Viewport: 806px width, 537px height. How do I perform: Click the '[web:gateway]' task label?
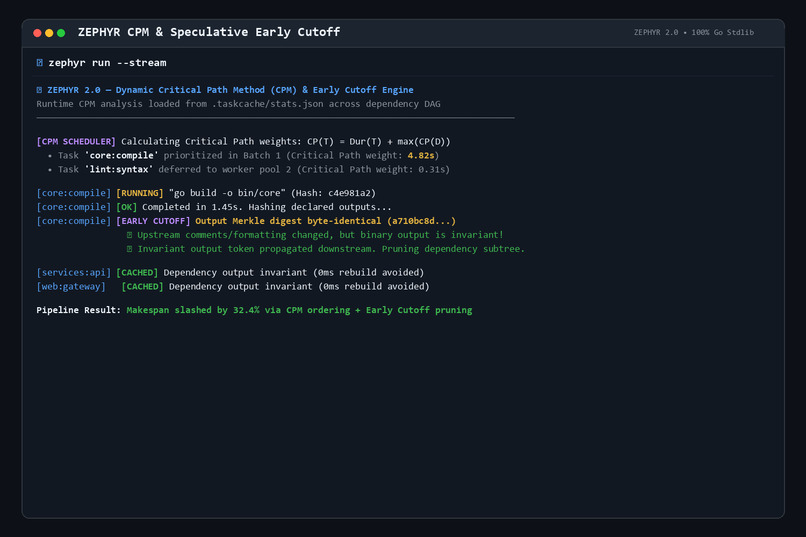coord(71,286)
